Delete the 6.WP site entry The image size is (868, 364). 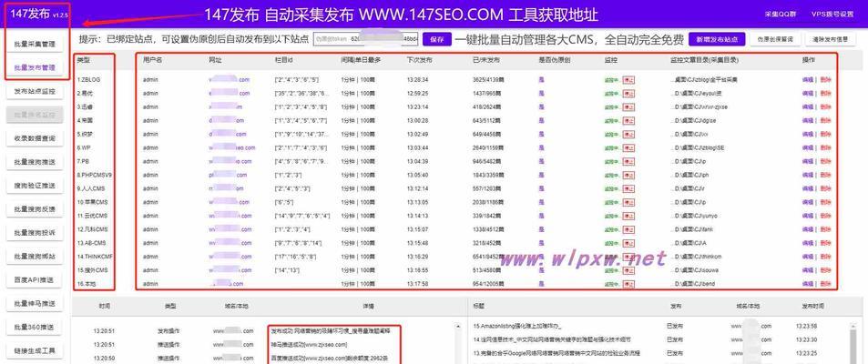[825, 147]
